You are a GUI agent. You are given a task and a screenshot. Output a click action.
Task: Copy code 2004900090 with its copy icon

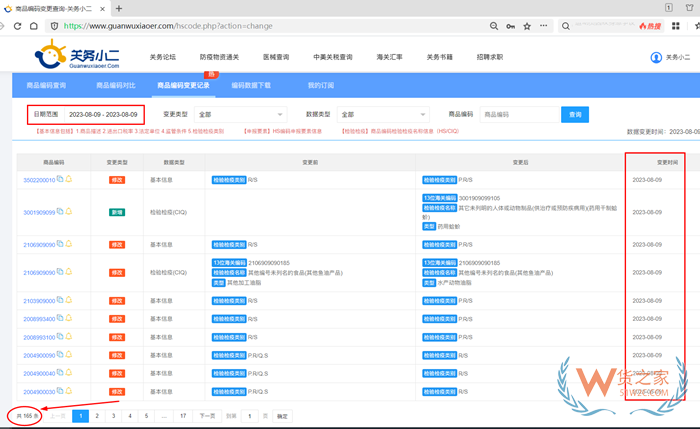pyautogui.click(x=60, y=354)
